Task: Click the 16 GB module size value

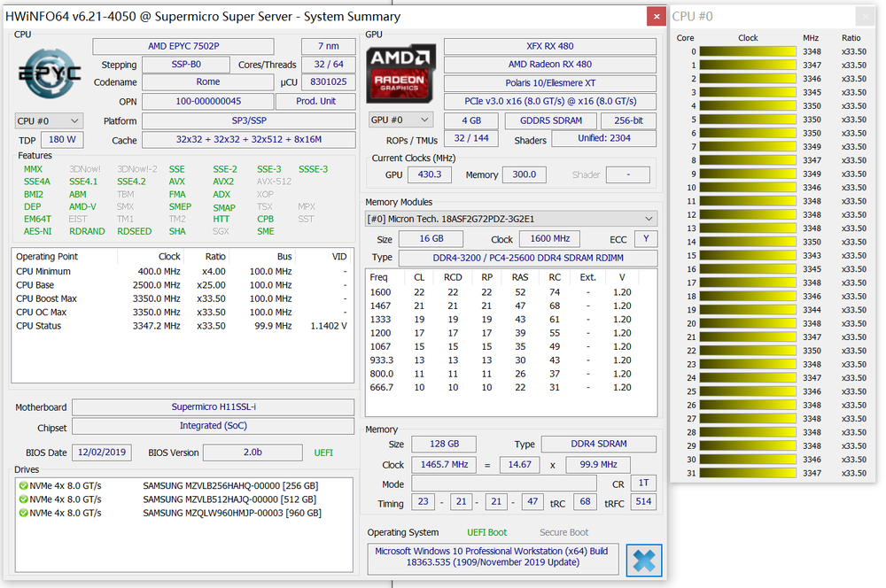Action: [431, 239]
